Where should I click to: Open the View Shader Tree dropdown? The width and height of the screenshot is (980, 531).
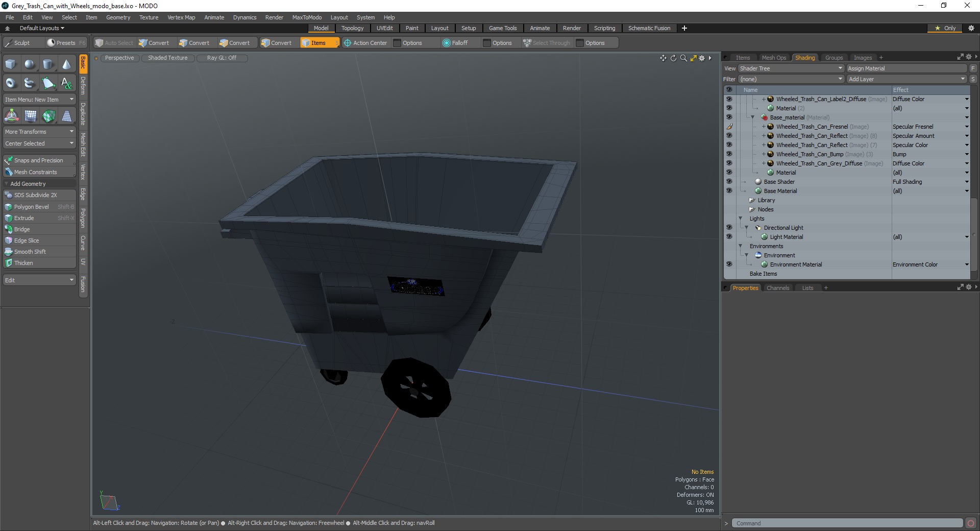(x=791, y=68)
